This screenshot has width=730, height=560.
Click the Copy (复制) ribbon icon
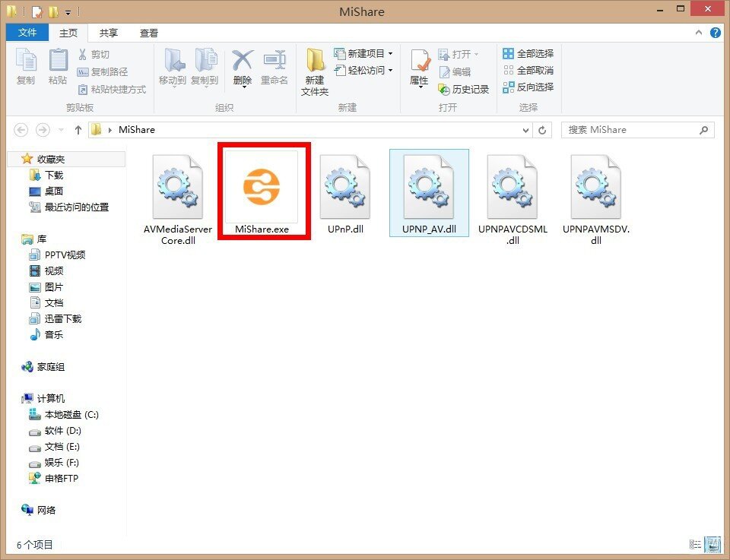[x=26, y=67]
